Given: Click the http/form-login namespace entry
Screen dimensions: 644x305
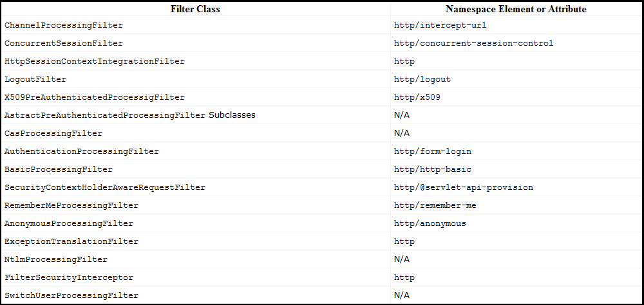Looking at the screenshot, I should (433, 151).
